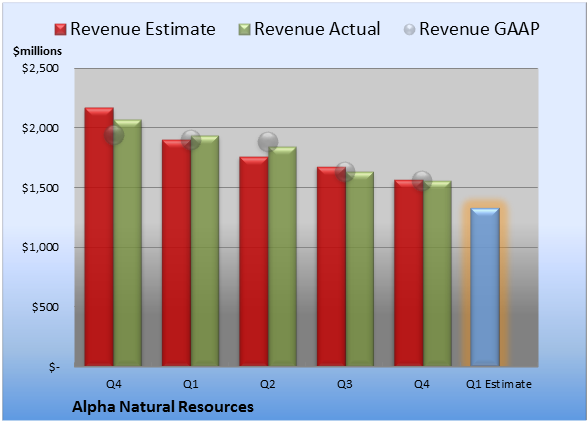Select the red Q1 revenue estimate bar
Viewport: 588px width, 422px height.
tap(177, 253)
